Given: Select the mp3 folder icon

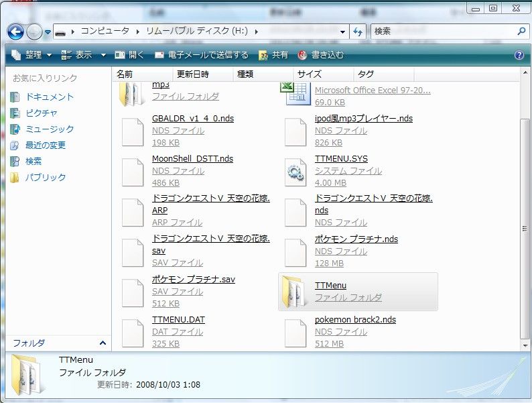Looking at the screenshot, I should point(132,93).
